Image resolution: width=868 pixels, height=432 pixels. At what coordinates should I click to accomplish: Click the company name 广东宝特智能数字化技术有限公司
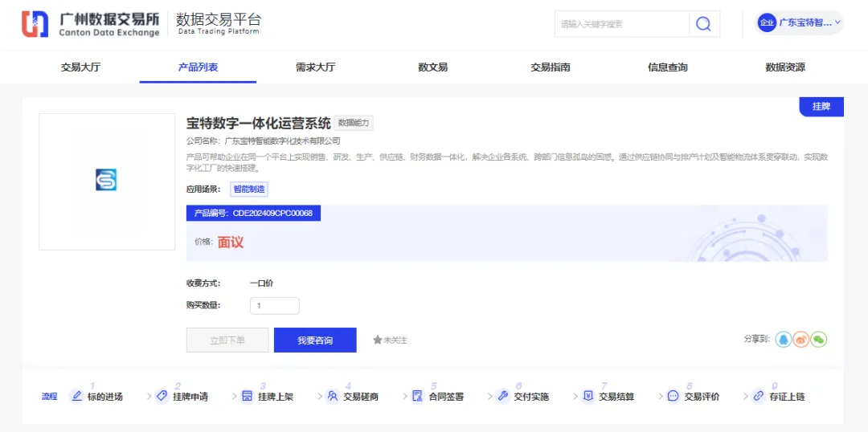pyautogui.click(x=282, y=141)
